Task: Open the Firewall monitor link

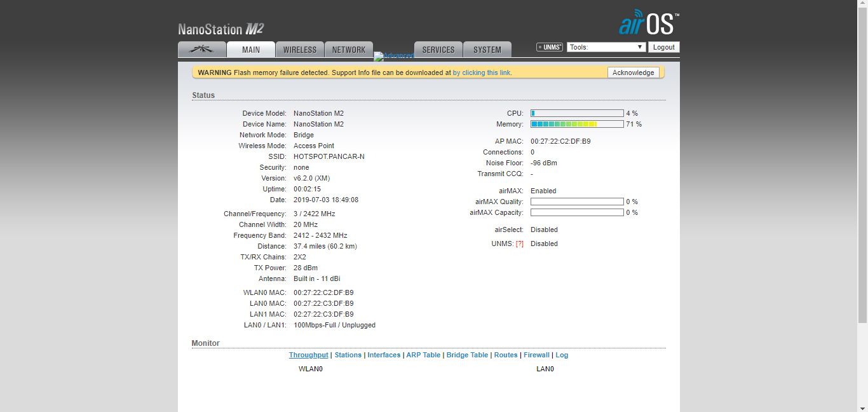Action: coord(536,355)
